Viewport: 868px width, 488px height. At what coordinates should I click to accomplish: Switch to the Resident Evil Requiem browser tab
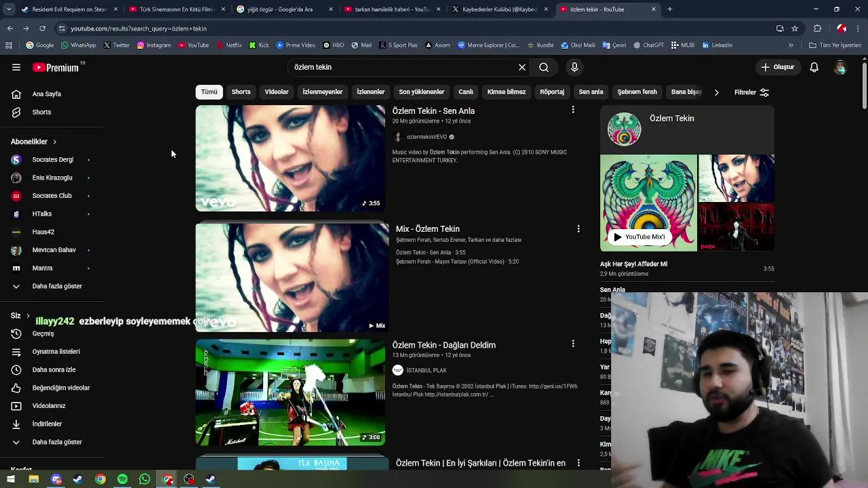pos(69,9)
